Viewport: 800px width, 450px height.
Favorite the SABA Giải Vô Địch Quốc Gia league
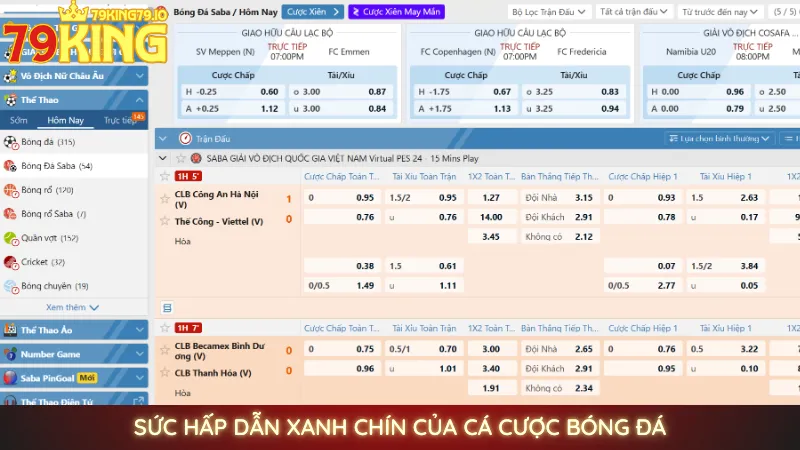[x=181, y=158]
